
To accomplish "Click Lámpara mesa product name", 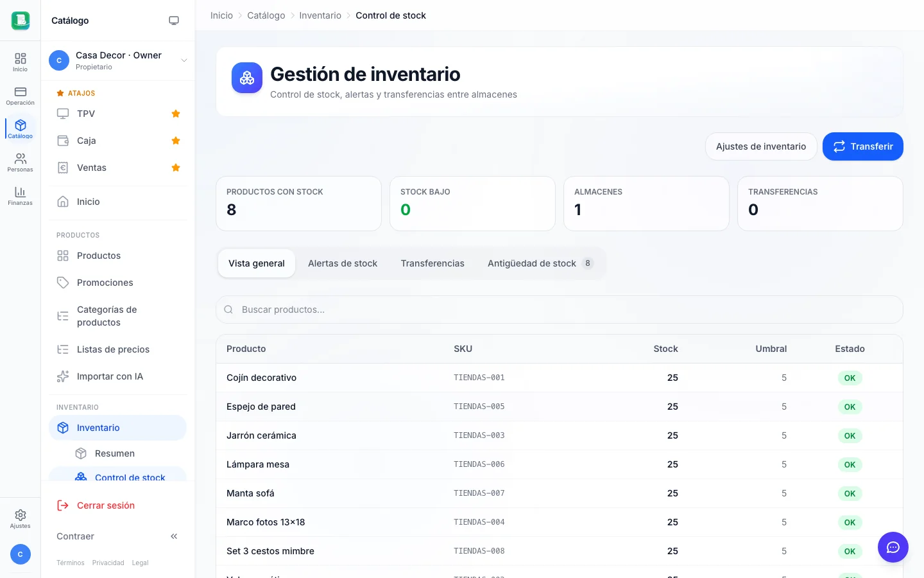I will tap(258, 464).
